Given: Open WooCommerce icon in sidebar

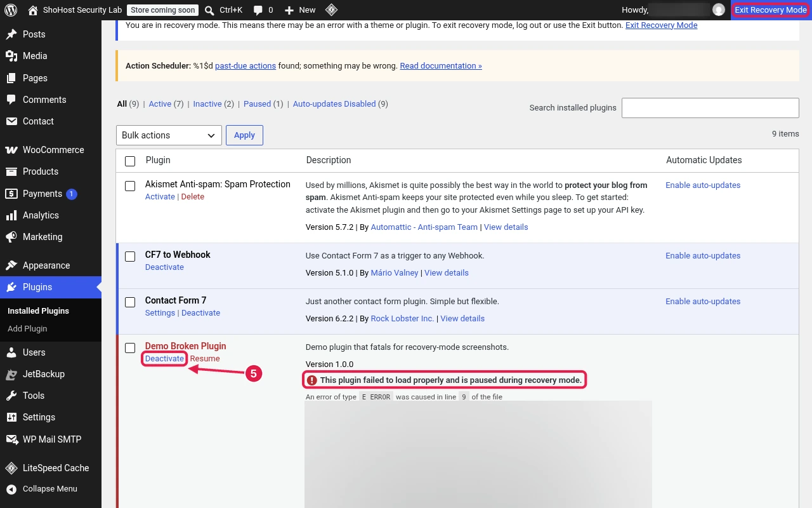Looking at the screenshot, I should [x=11, y=150].
